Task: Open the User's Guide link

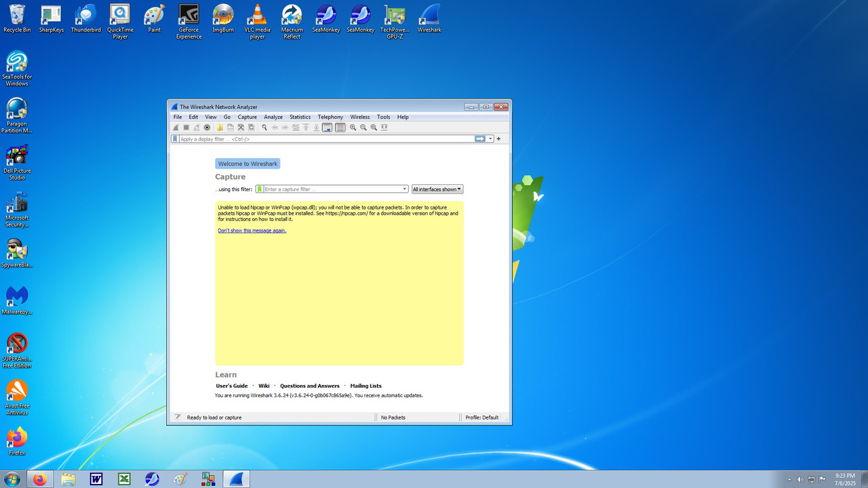Action: 232,386
